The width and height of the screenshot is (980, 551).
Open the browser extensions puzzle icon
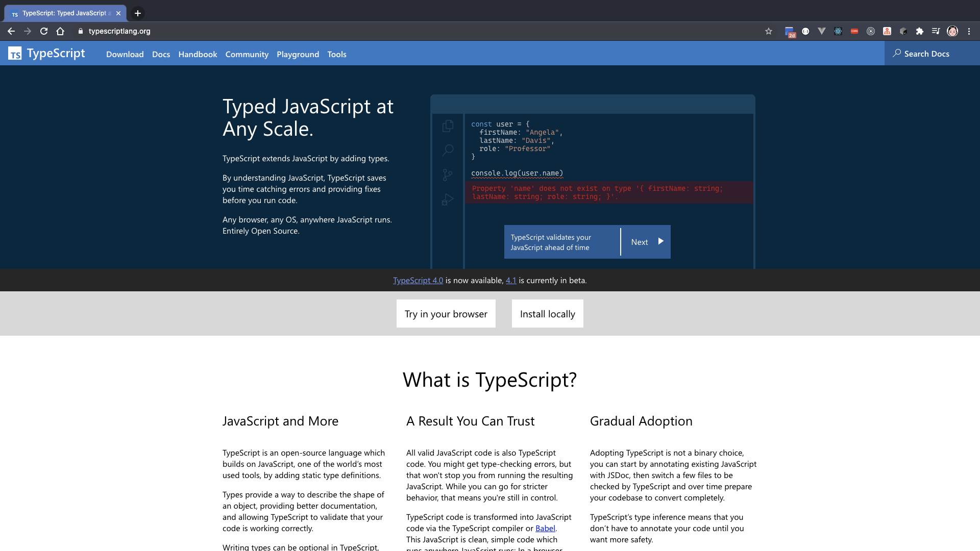920,31
